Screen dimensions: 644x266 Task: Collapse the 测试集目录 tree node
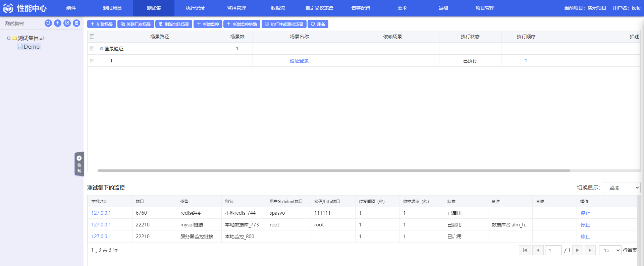click(x=9, y=38)
